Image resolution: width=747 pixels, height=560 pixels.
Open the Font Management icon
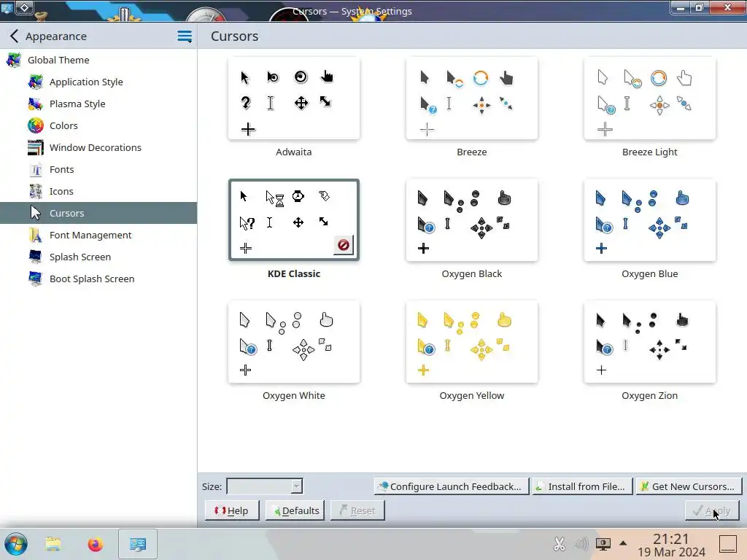point(36,236)
